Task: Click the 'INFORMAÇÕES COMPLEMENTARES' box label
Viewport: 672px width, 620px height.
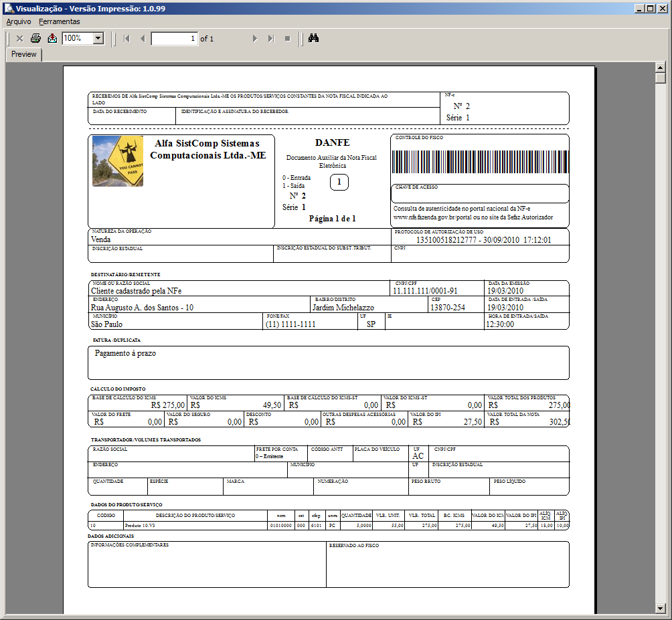Action: point(130,545)
